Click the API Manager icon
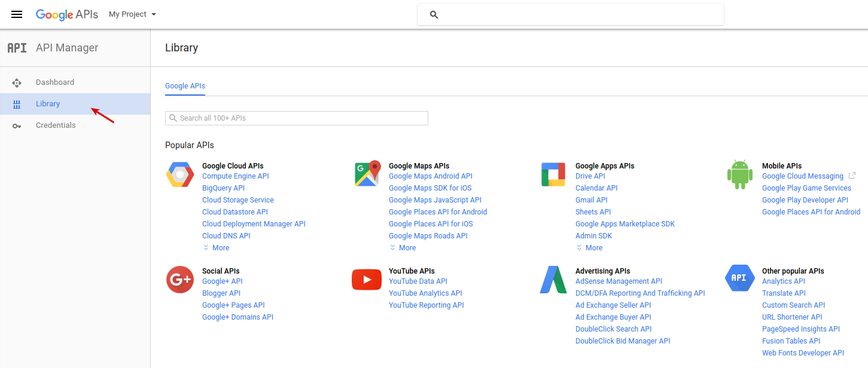The height and width of the screenshot is (368, 868). [17, 48]
